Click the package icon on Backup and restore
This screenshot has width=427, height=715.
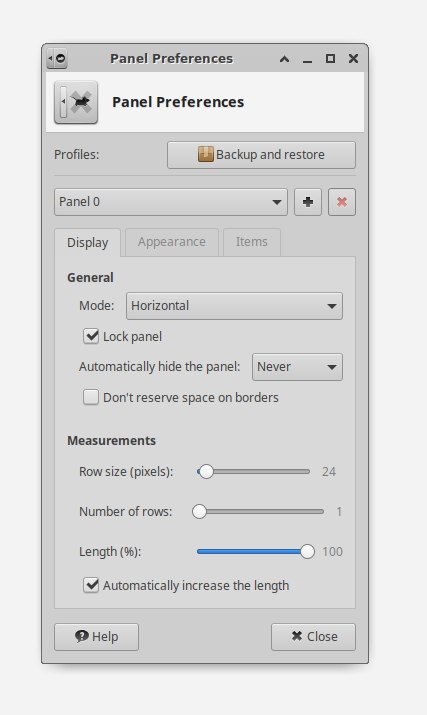pos(206,154)
